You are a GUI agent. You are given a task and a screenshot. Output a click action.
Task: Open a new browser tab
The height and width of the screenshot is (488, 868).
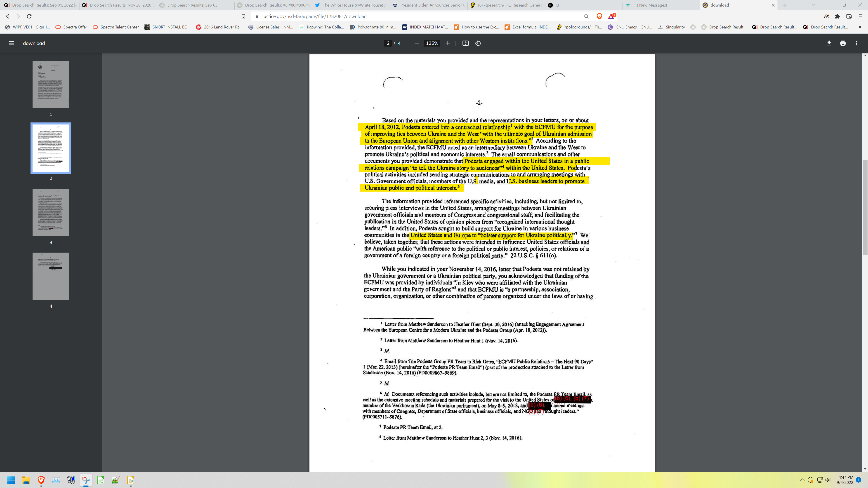785,5
